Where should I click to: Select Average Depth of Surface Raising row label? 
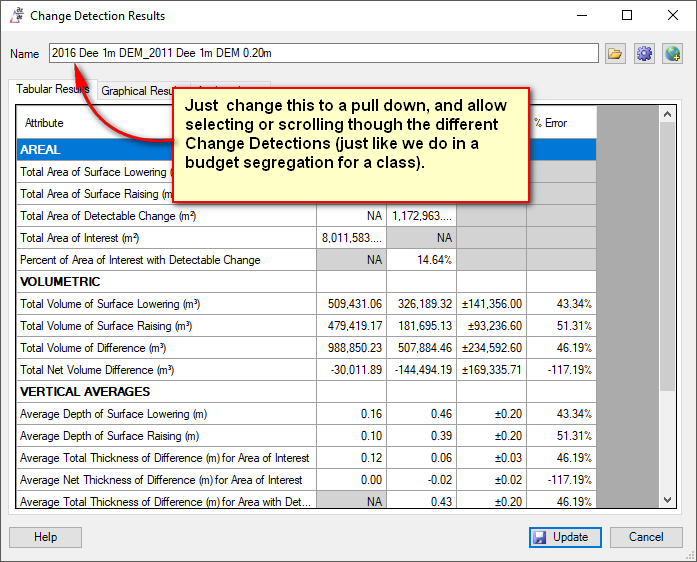pyautogui.click(x=109, y=436)
